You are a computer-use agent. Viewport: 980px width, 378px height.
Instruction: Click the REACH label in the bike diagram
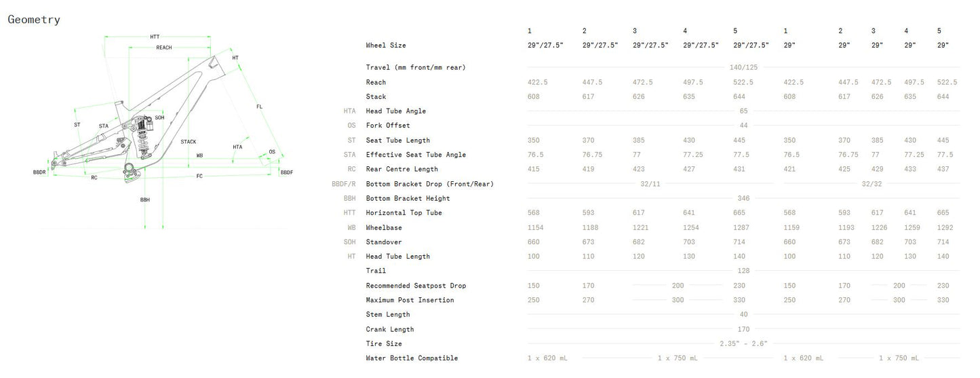(164, 48)
